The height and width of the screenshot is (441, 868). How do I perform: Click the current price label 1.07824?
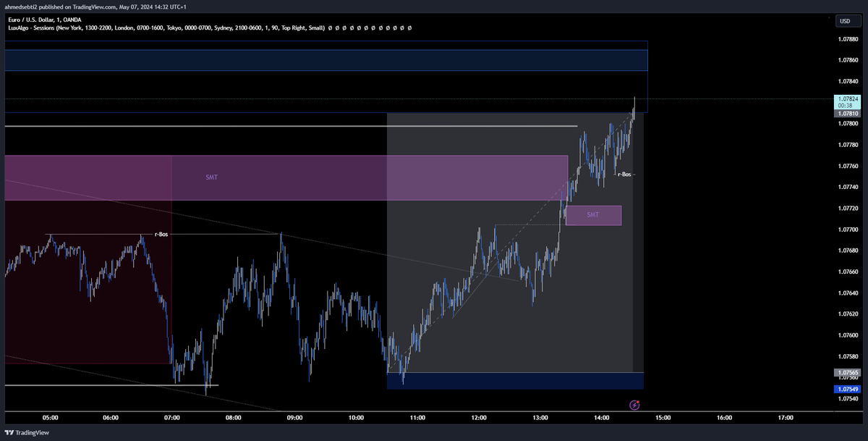tap(847, 98)
